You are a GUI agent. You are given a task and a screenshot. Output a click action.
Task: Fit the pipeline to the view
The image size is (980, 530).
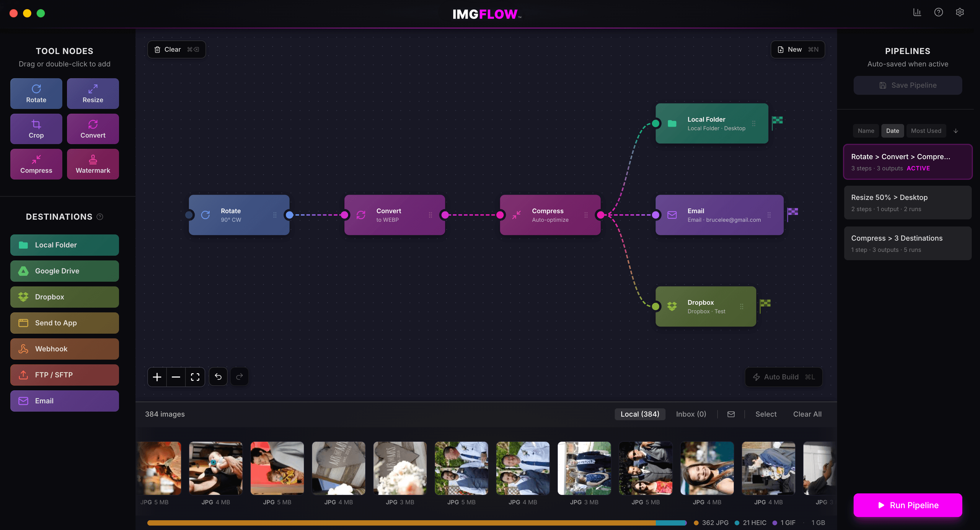click(195, 377)
